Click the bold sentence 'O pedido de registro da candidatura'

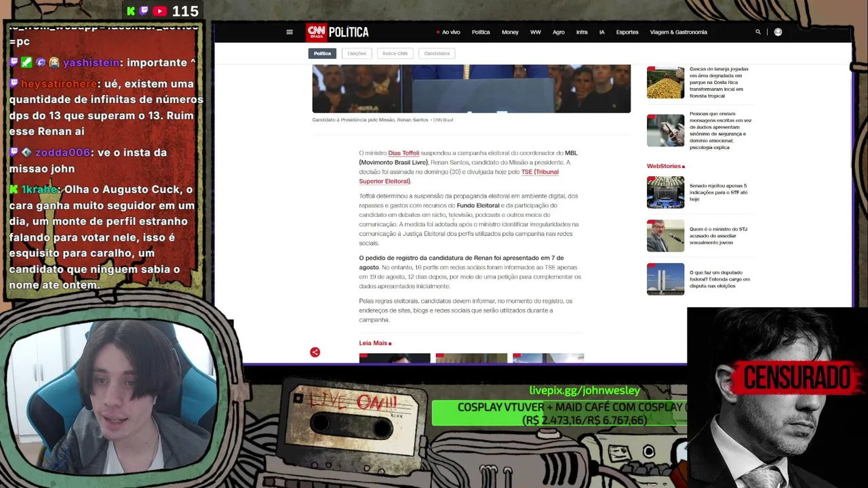(461, 262)
